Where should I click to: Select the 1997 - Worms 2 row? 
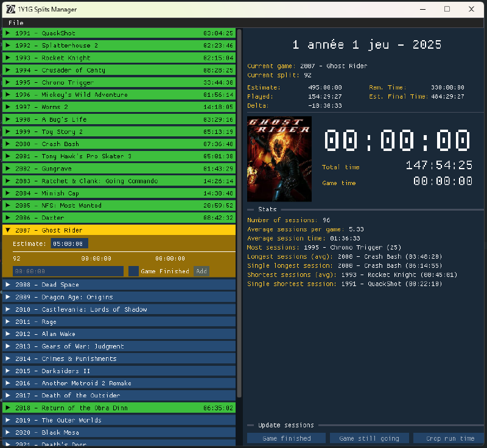119,107
